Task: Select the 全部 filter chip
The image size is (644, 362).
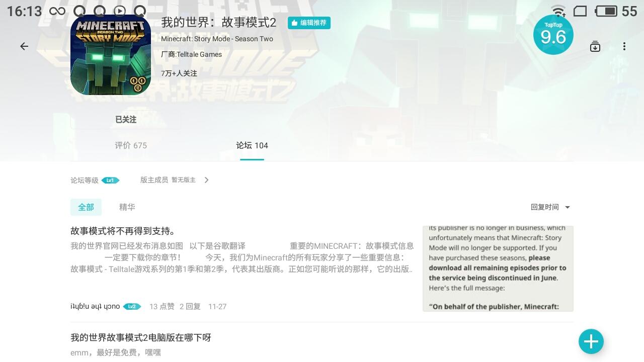Action: point(86,207)
